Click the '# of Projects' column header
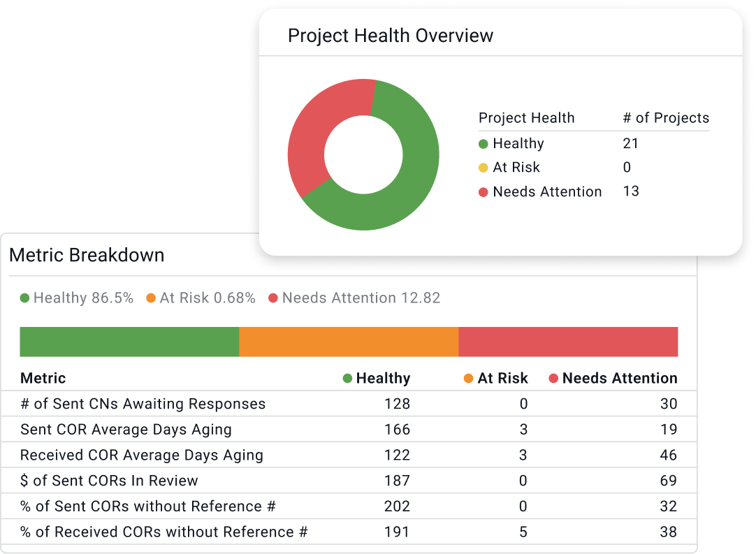Image resolution: width=756 pixels, height=554 pixels. point(665,118)
